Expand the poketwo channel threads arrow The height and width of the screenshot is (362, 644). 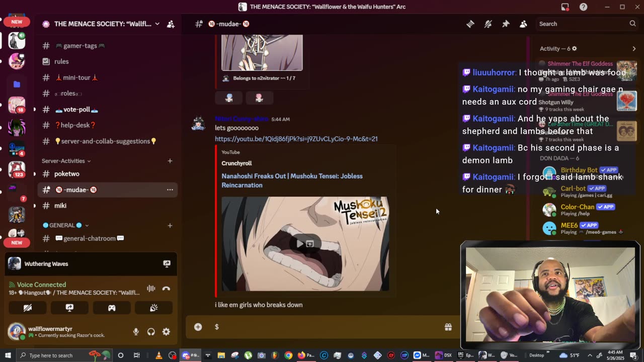(34, 174)
